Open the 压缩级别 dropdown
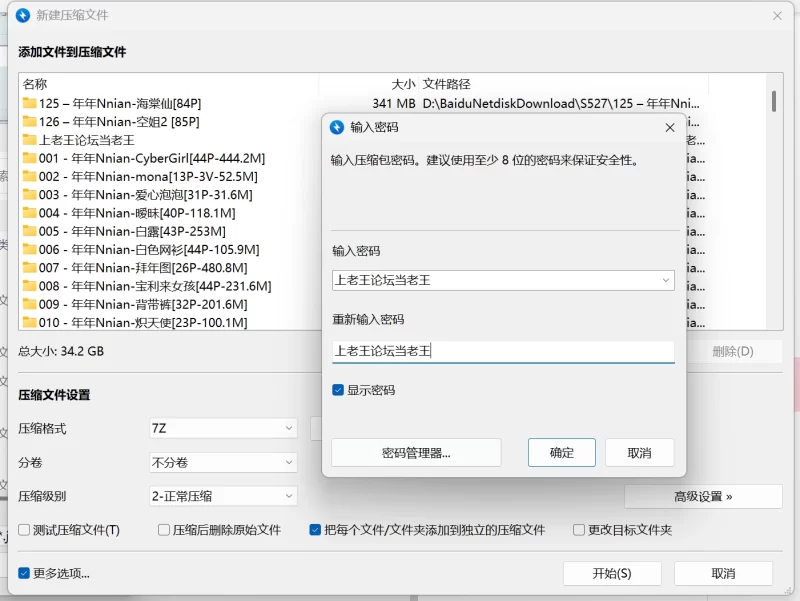 tap(222, 496)
